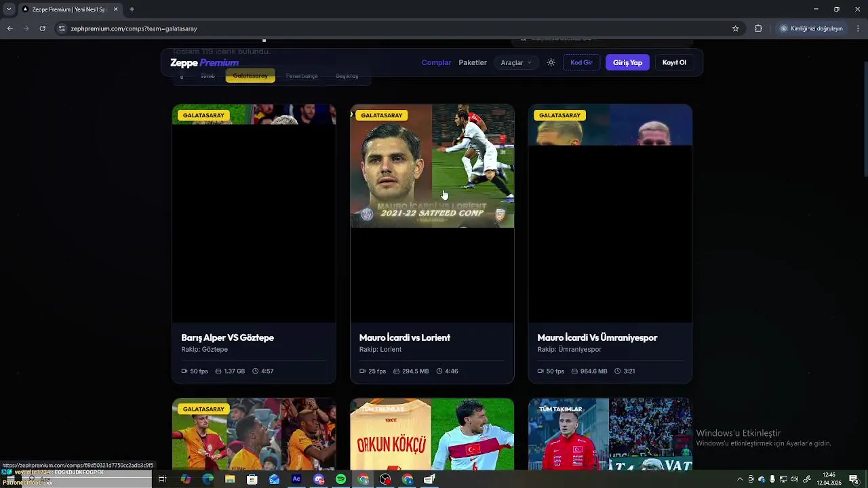Click the red jersey Tüm Takımlar thumbnail
The image size is (868, 488).
coord(610,434)
